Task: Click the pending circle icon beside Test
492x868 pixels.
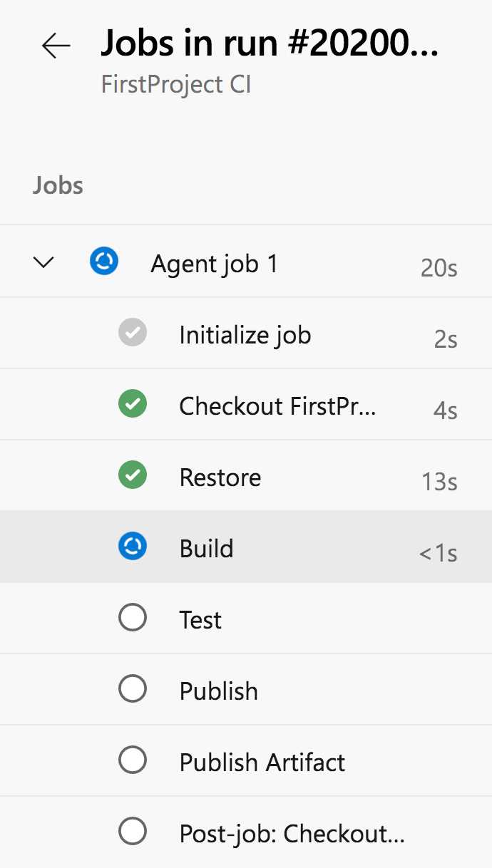Action: point(132,617)
